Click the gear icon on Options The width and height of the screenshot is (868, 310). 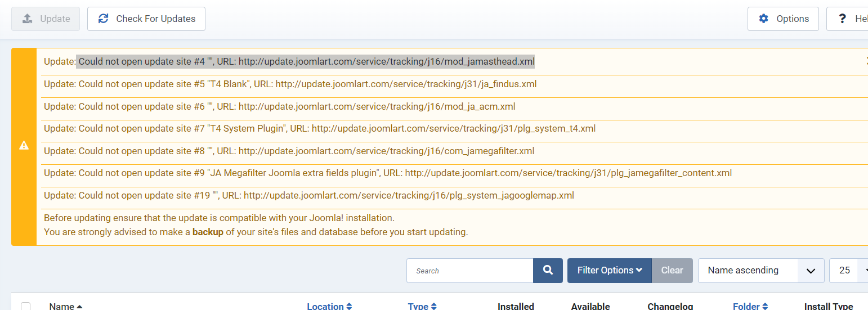click(763, 19)
